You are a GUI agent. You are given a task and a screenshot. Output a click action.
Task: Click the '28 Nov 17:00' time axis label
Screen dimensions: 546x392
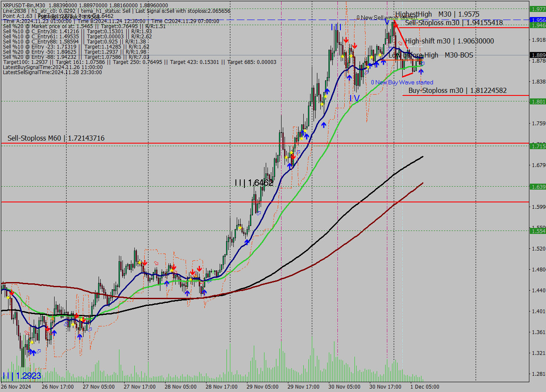[221, 387]
